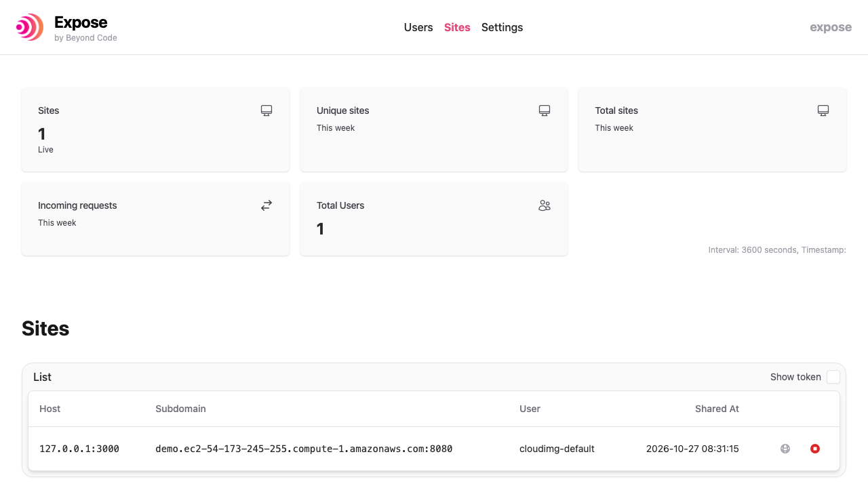Viewport: 868px width, 488px height.
Task: Click the monitor icon on the Sites Live card
Action: pyautogui.click(x=267, y=110)
